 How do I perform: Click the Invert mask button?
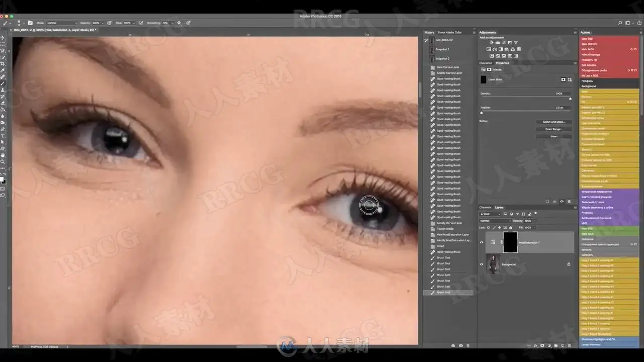click(553, 136)
